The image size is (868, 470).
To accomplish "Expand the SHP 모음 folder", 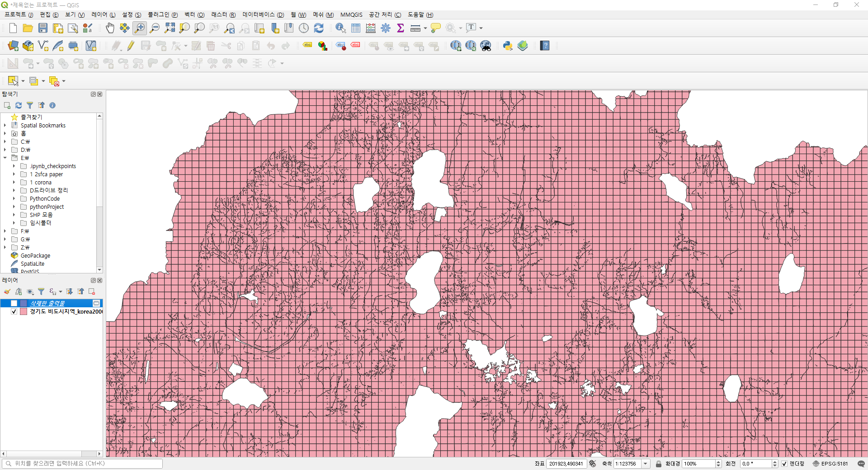I will tap(14, 215).
